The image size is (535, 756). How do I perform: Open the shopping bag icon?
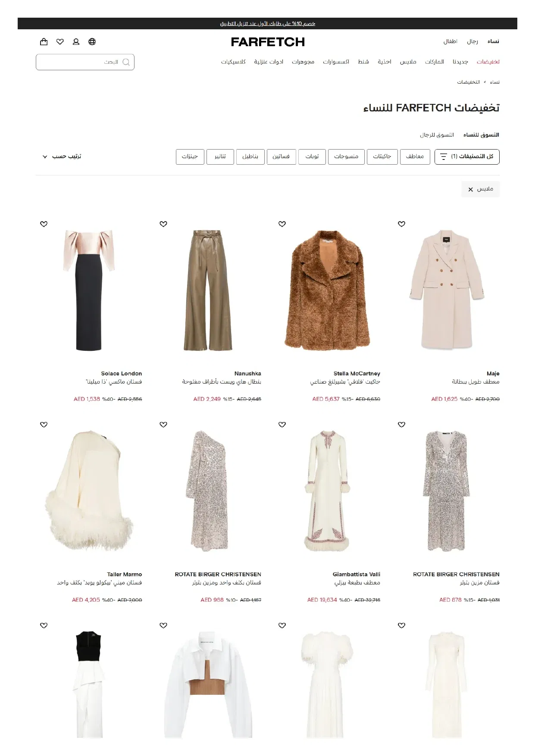pyautogui.click(x=44, y=42)
